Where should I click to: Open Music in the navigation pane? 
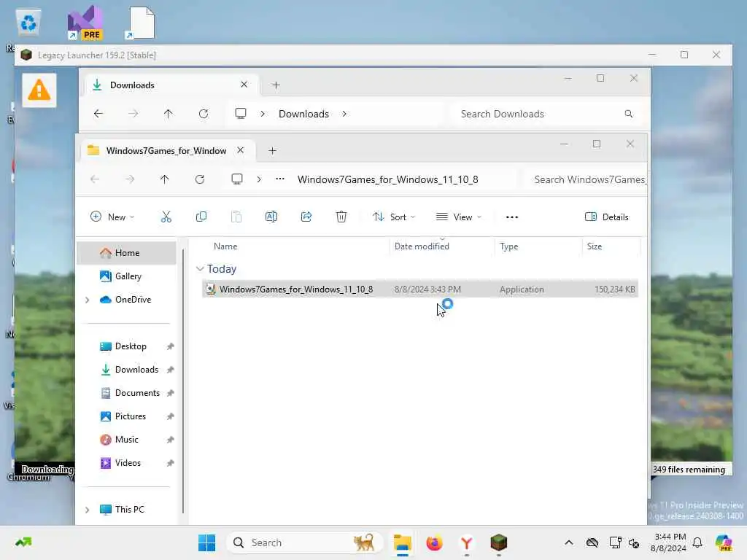pyautogui.click(x=127, y=440)
